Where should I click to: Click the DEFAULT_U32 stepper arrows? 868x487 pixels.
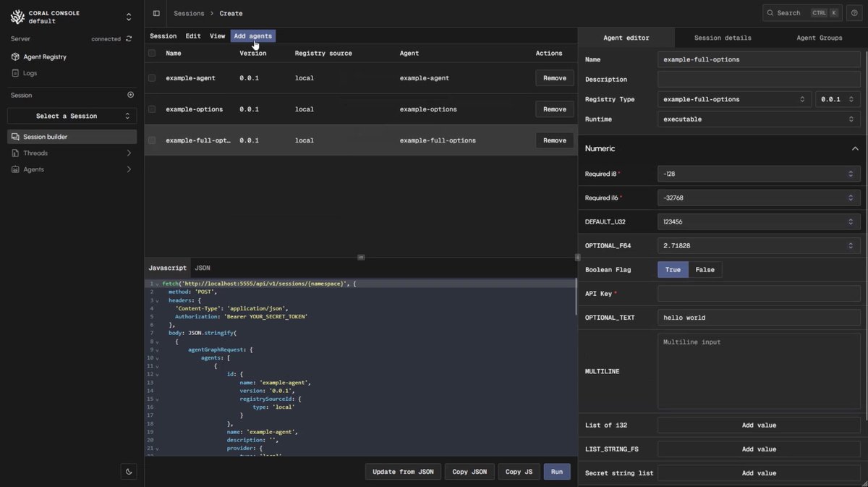[x=851, y=221]
